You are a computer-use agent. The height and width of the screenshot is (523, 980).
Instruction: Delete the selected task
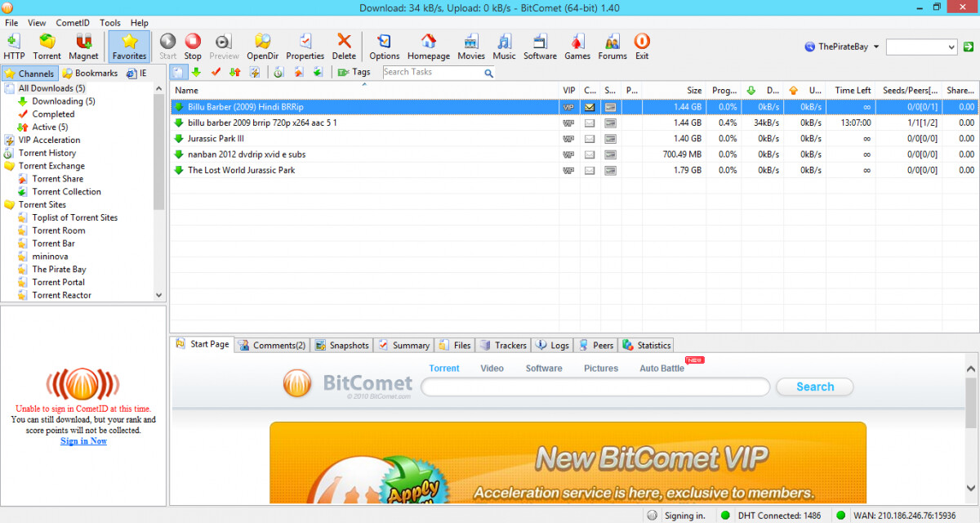point(344,46)
